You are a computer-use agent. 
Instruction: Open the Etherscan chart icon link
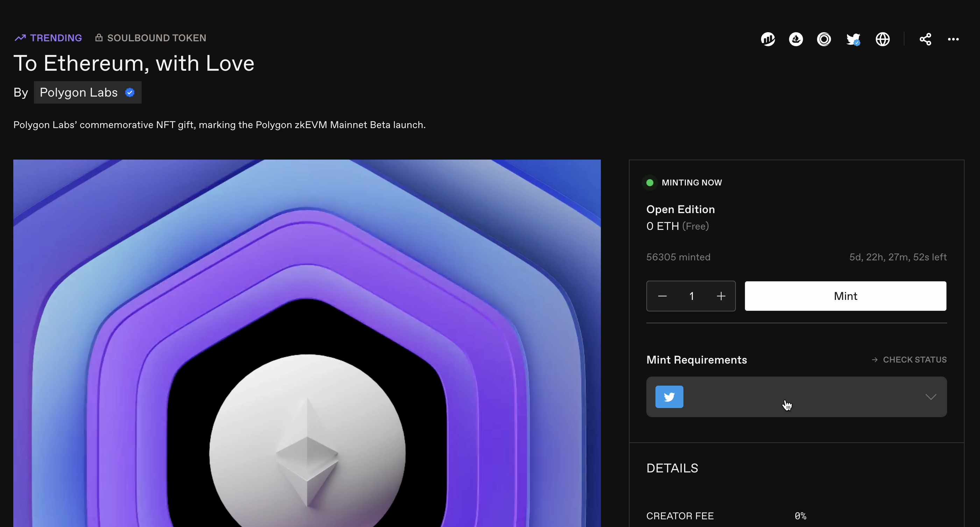pos(768,39)
